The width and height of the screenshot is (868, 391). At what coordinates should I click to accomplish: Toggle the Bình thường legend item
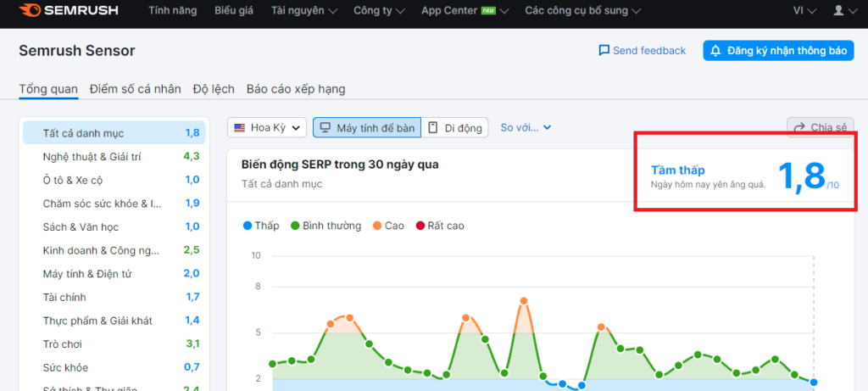coord(326,226)
